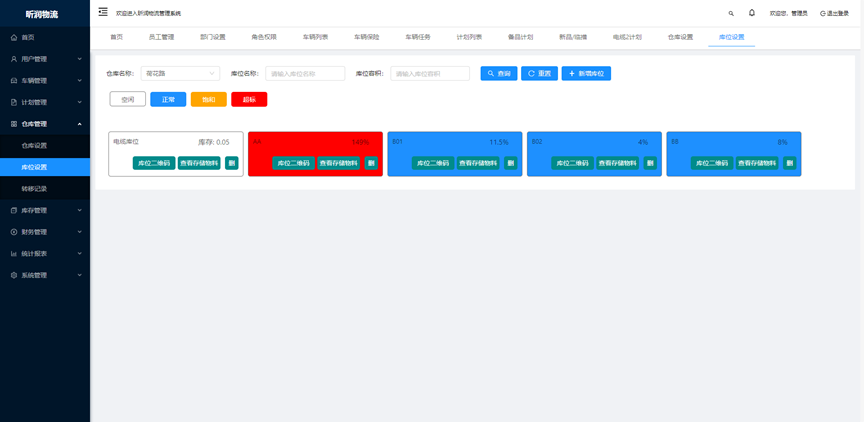Image resolution: width=864 pixels, height=422 pixels.
Task: Expand the 统计报表 sidebar menu
Action: [x=45, y=253]
